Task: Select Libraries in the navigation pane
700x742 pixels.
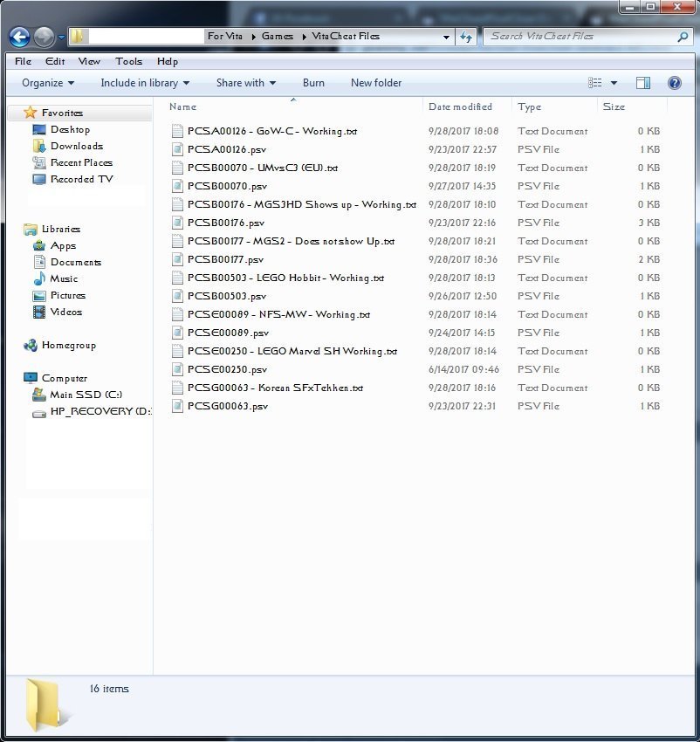Action: (60, 229)
